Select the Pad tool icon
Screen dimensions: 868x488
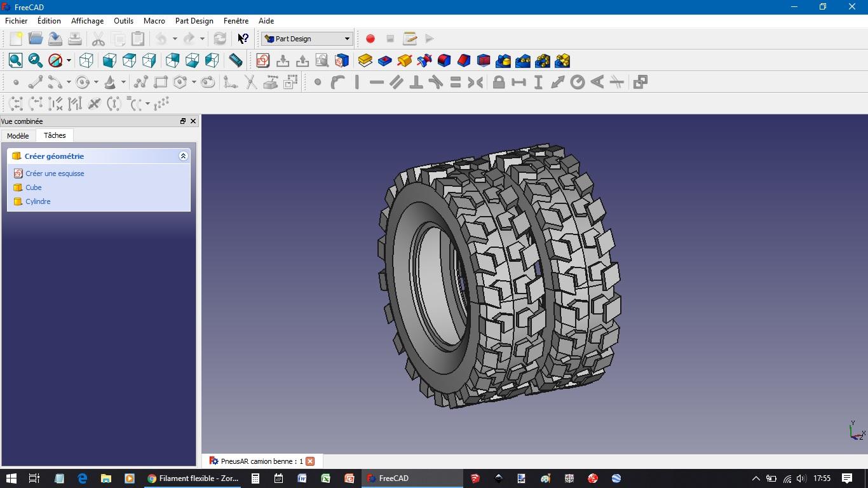pos(365,60)
